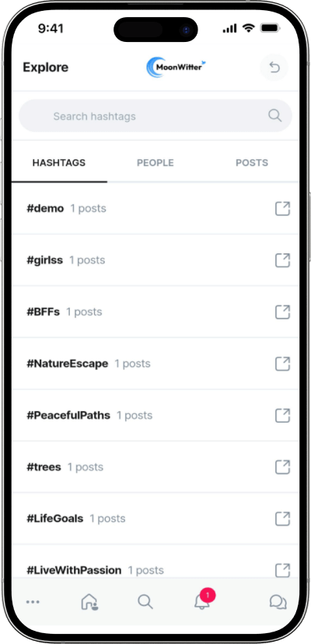
Task: Open #LifeGoals via its external link icon
Action: coord(282,519)
